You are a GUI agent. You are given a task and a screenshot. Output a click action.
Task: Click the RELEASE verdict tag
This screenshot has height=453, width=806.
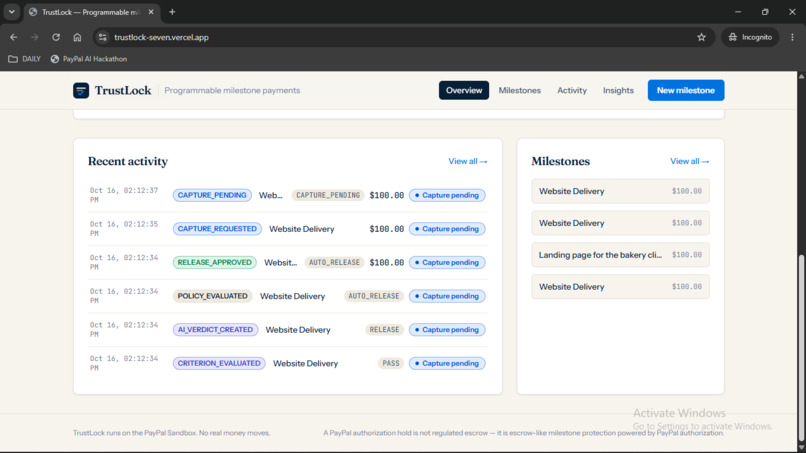[x=384, y=330]
